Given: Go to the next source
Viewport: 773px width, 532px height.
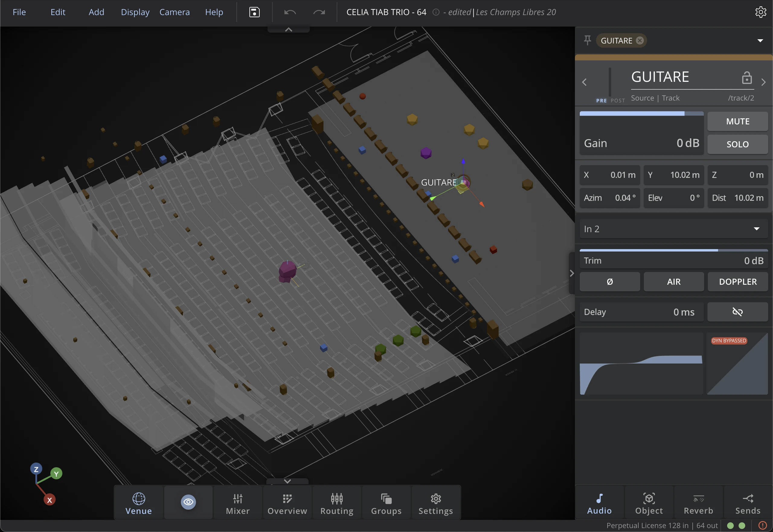Looking at the screenshot, I should click(763, 82).
